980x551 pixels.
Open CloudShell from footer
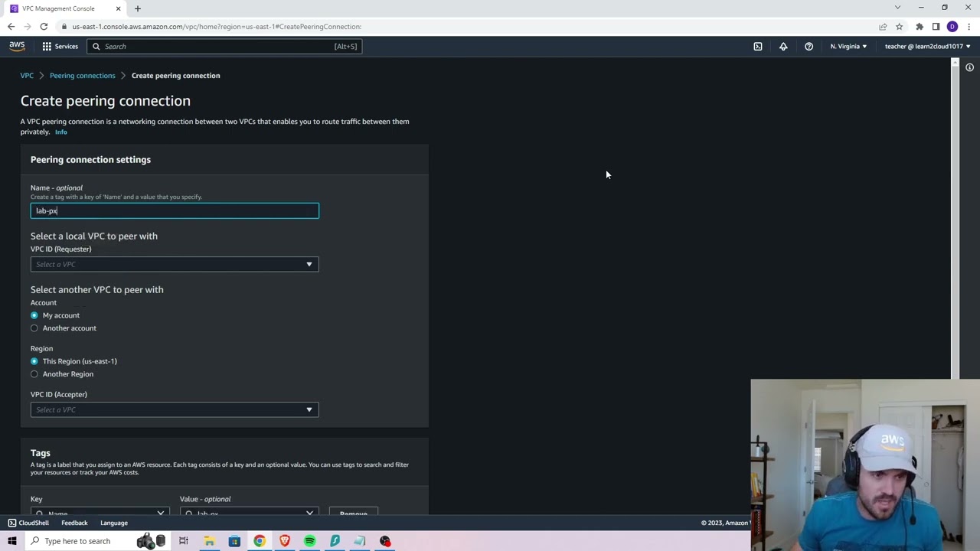(x=28, y=523)
